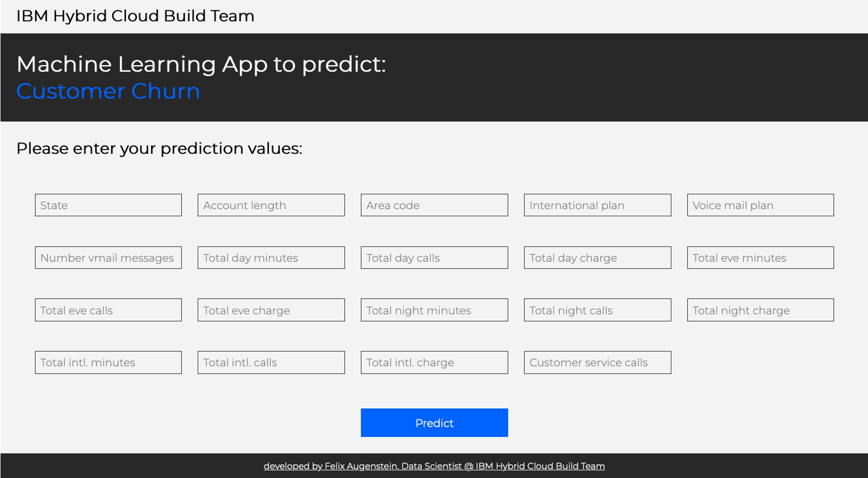Viewport: 868px width, 478px height.
Task: Select the Total day minutes field
Action: click(271, 258)
